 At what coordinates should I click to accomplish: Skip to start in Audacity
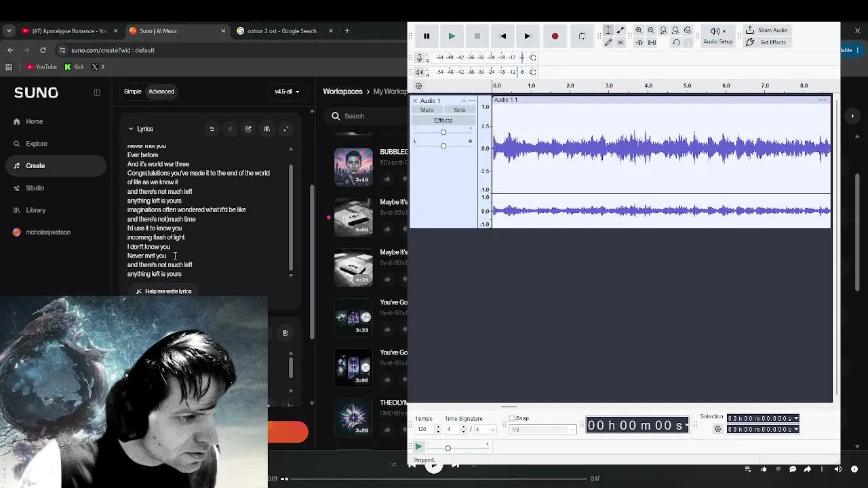(x=502, y=36)
